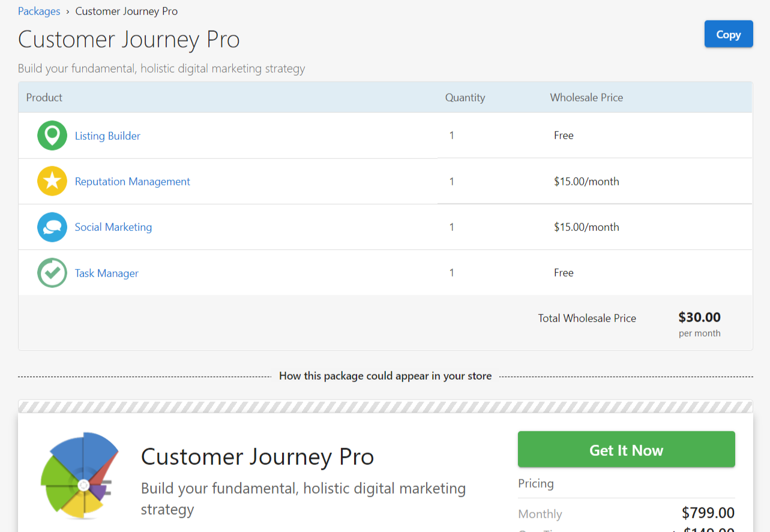
Task: Click the Reputation Management star icon
Action: click(x=52, y=181)
